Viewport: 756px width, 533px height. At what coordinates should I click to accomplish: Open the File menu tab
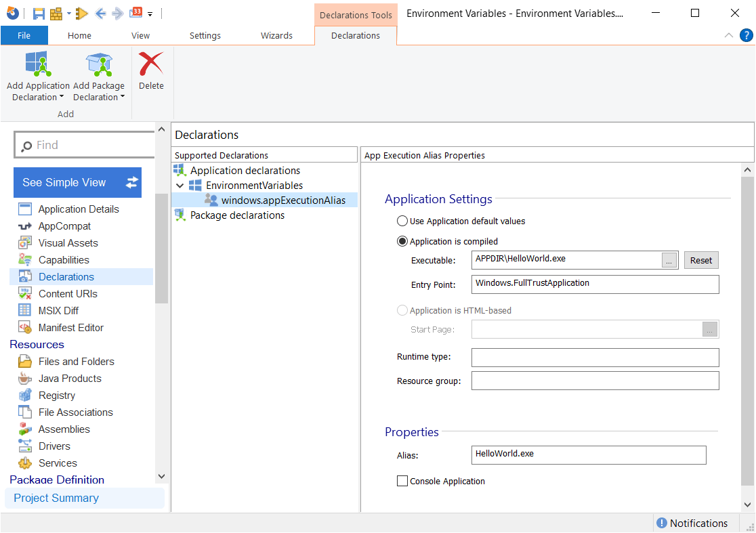[x=24, y=36]
